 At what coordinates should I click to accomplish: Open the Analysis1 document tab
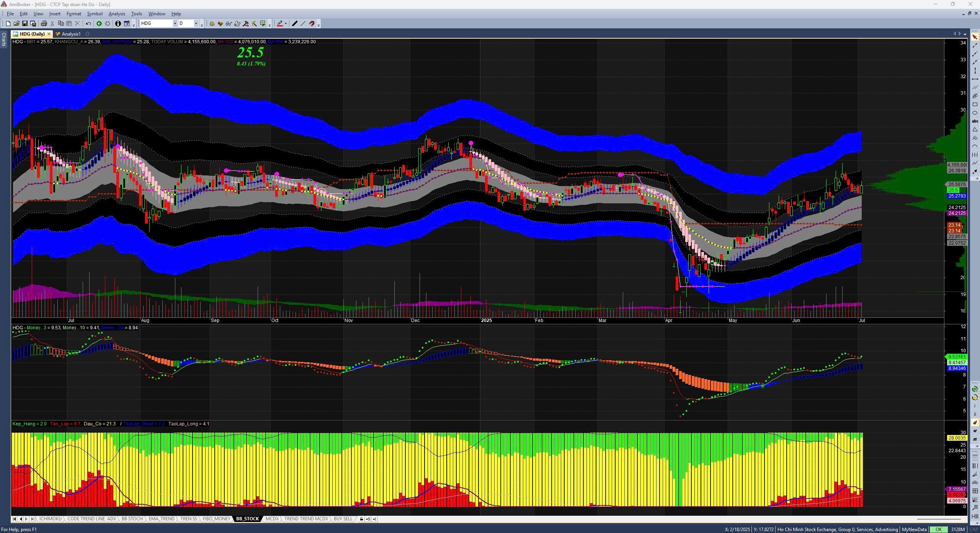click(71, 34)
